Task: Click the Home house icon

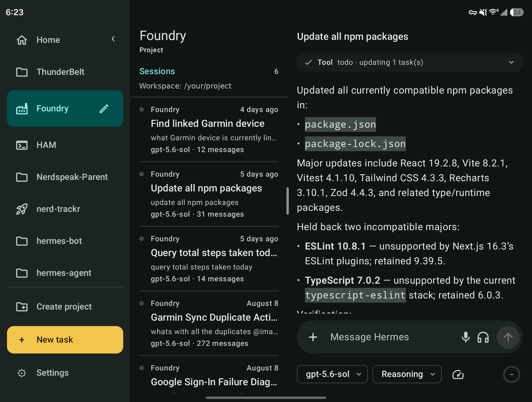Action: tap(22, 40)
